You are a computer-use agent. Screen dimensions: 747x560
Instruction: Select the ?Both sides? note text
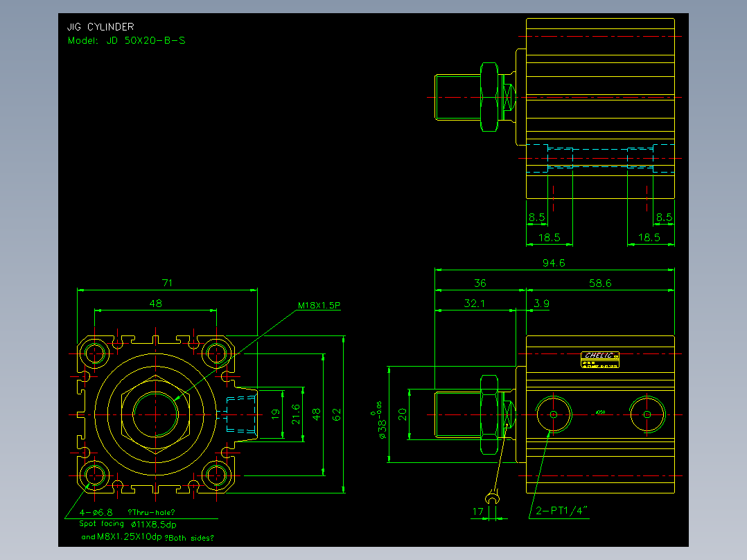pos(189,538)
